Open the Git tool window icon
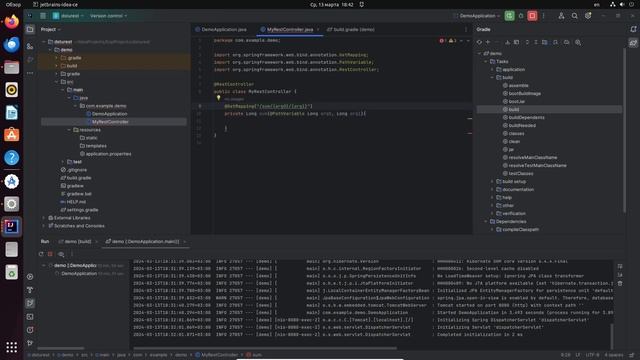This screenshot has width=640, height=360. pos(30,343)
